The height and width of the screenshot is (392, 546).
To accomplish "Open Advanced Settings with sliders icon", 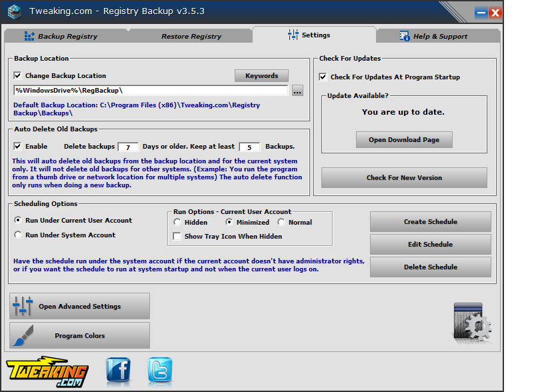I will [79, 306].
